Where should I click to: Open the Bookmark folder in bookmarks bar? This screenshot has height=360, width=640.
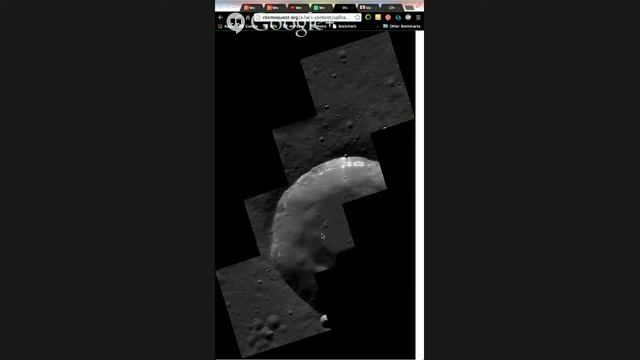click(344, 26)
